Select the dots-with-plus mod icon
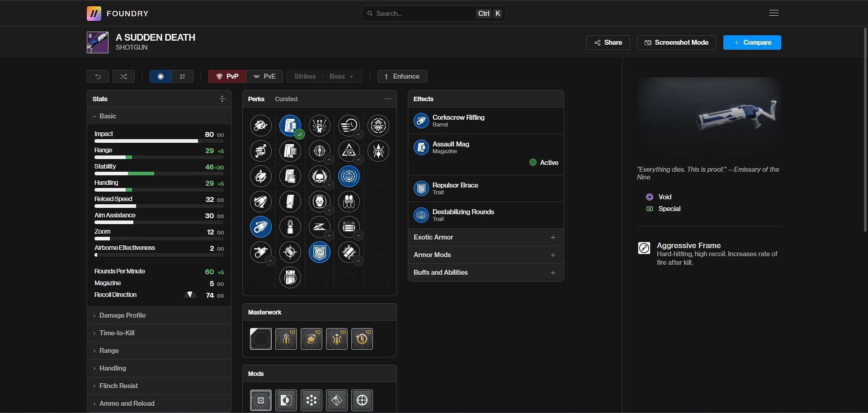Viewport: 868px width, 413px height. click(x=311, y=400)
